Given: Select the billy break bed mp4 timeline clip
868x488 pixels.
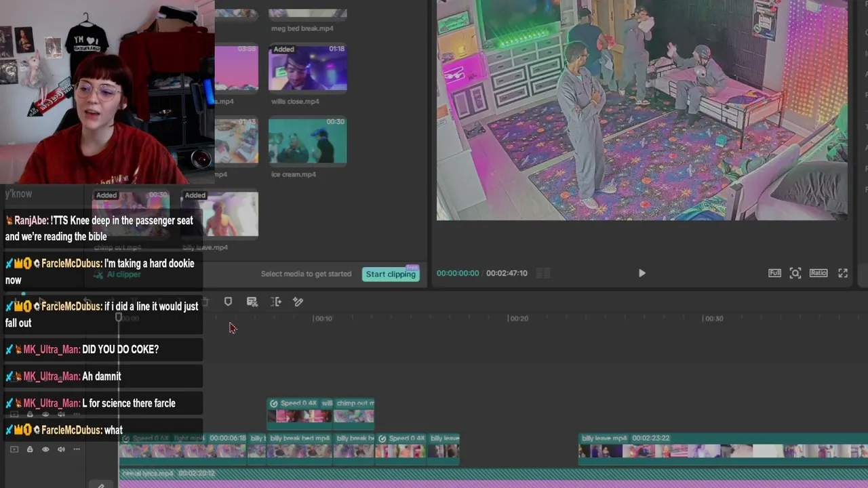Looking at the screenshot, I should [x=300, y=449].
